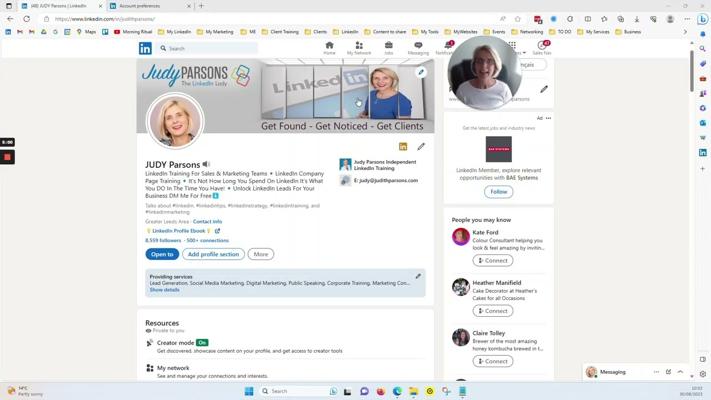Go back in browser history
The image size is (711, 400).
click(10, 19)
